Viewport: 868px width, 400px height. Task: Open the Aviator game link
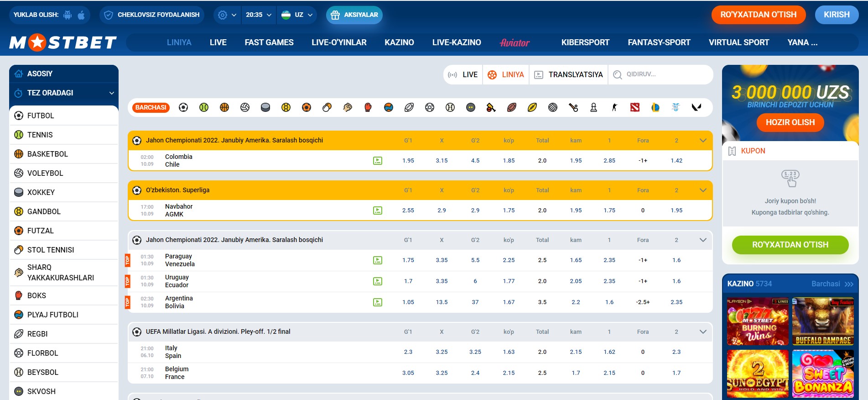[515, 42]
